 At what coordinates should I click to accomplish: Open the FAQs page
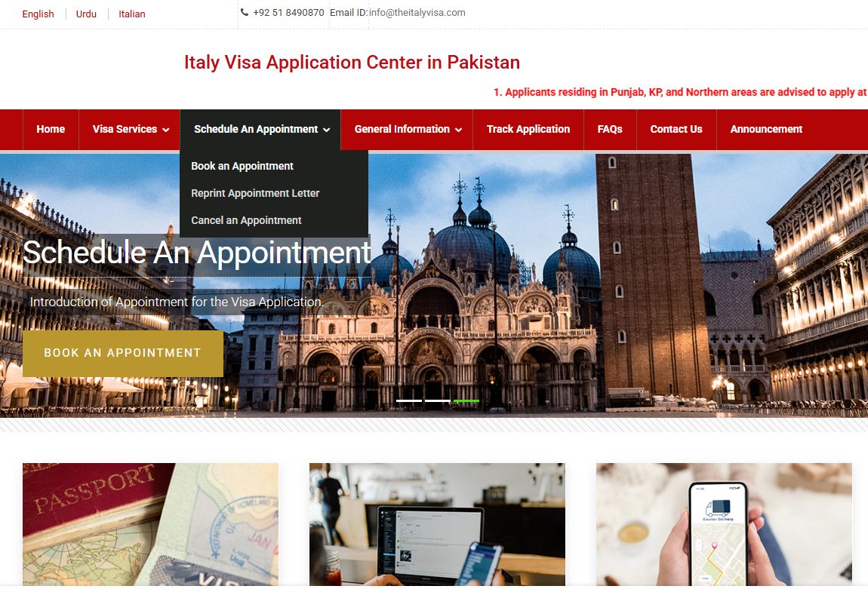(610, 130)
